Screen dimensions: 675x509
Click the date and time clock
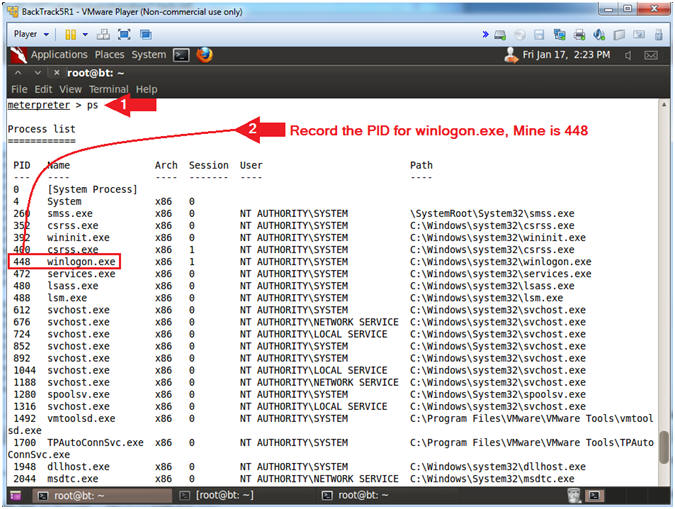(566, 55)
